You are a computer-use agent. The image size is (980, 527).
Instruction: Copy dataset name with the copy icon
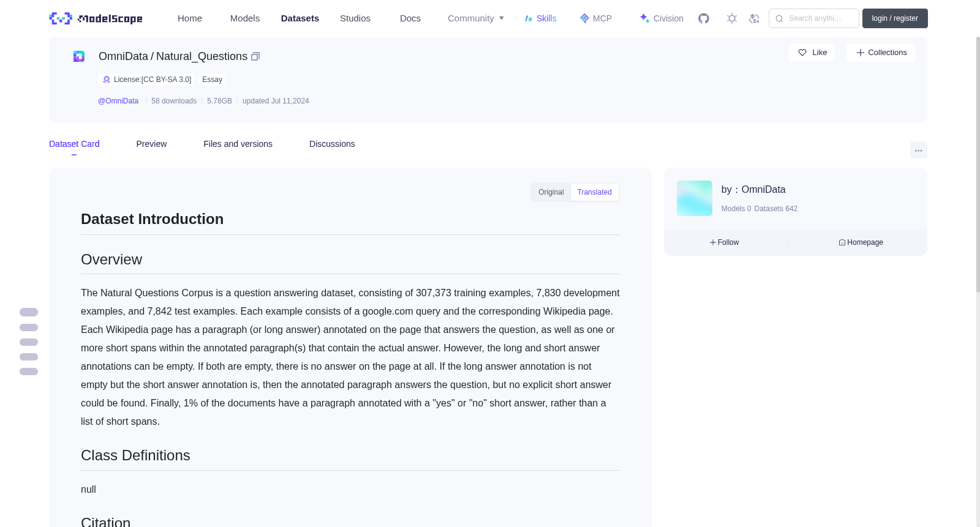[x=255, y=56]
